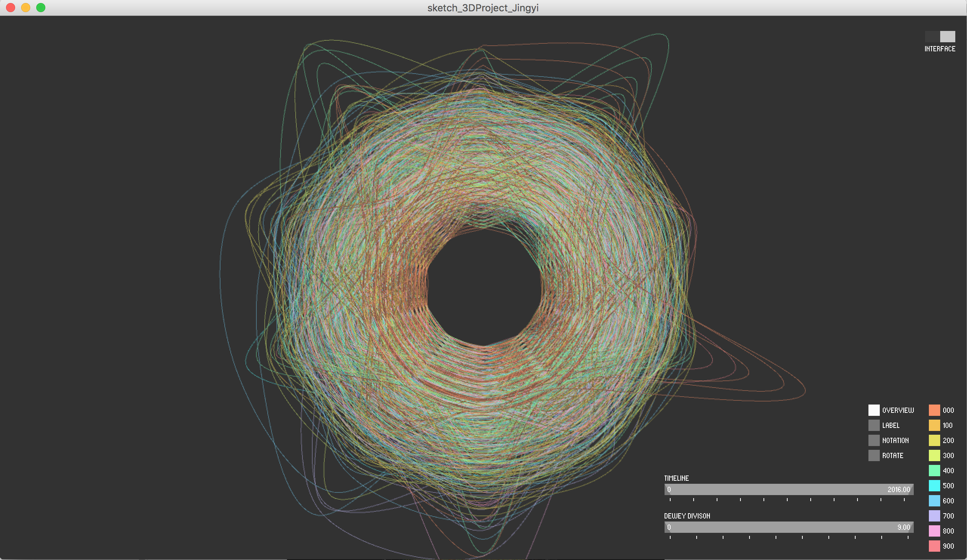Click the OVERVIEW label text
Image resolution: width=967 pixels, height=560 pixels.
click(x=898, y=411)
